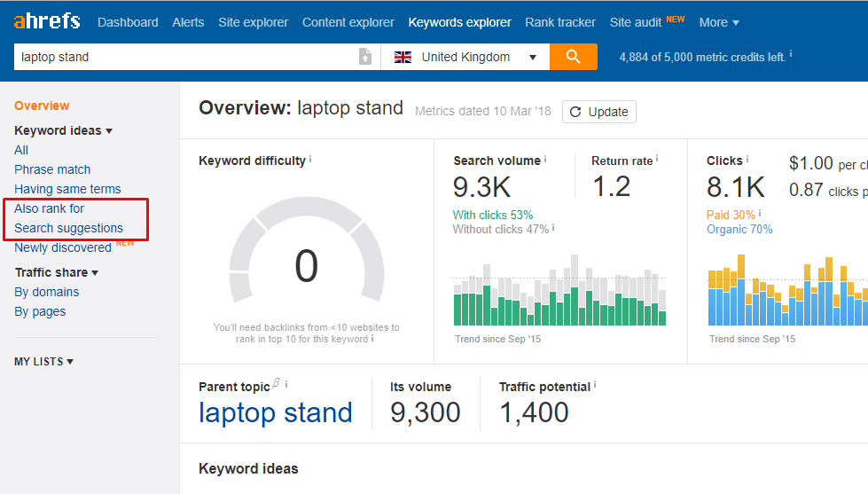Click info icon next to Parent topic
This screenshot has width=868, height=494.
point(286,384)
